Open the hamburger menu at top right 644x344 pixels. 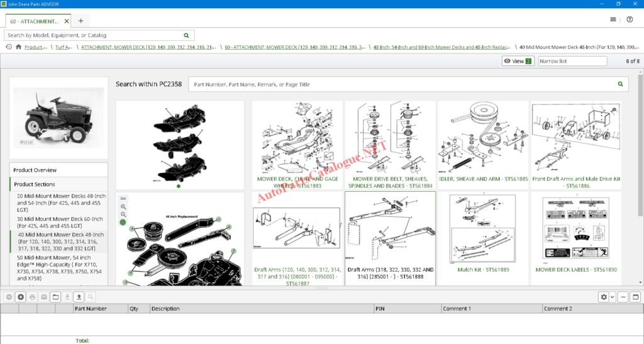tap(613, 19)
